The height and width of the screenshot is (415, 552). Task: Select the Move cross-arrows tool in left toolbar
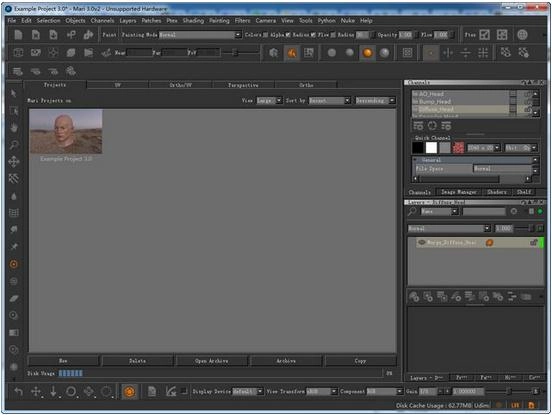tap(14, 162)
